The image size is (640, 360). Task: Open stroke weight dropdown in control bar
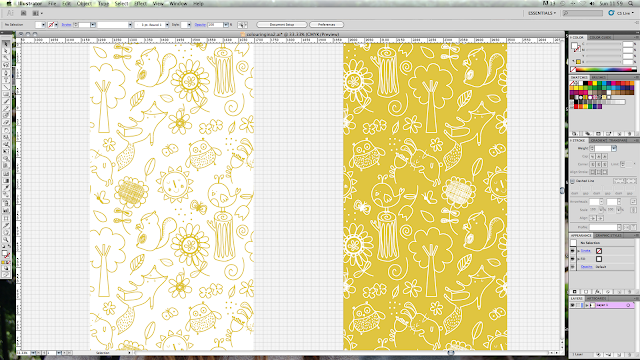93,24
